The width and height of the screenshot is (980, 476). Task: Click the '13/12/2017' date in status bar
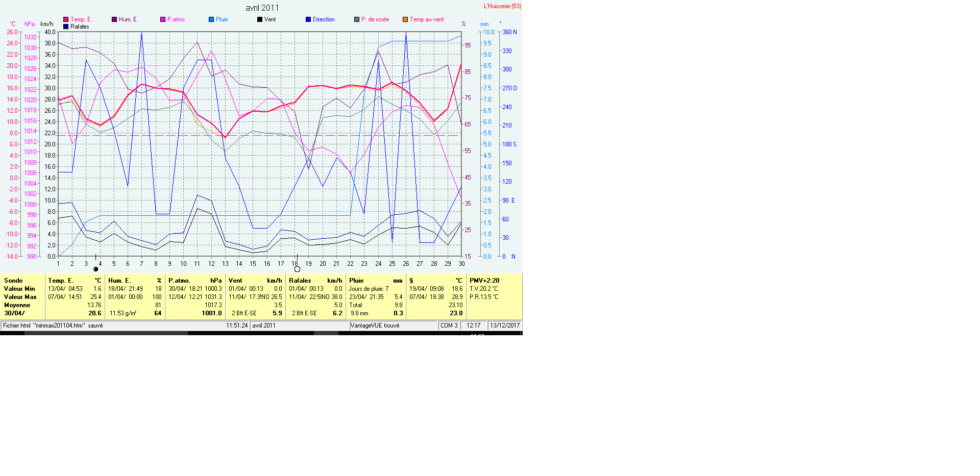click(x=505, y=325)
